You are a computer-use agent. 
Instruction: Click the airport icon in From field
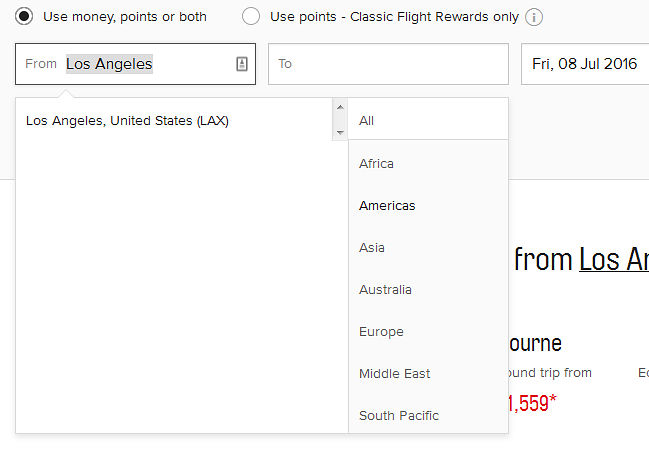point(242,64)
